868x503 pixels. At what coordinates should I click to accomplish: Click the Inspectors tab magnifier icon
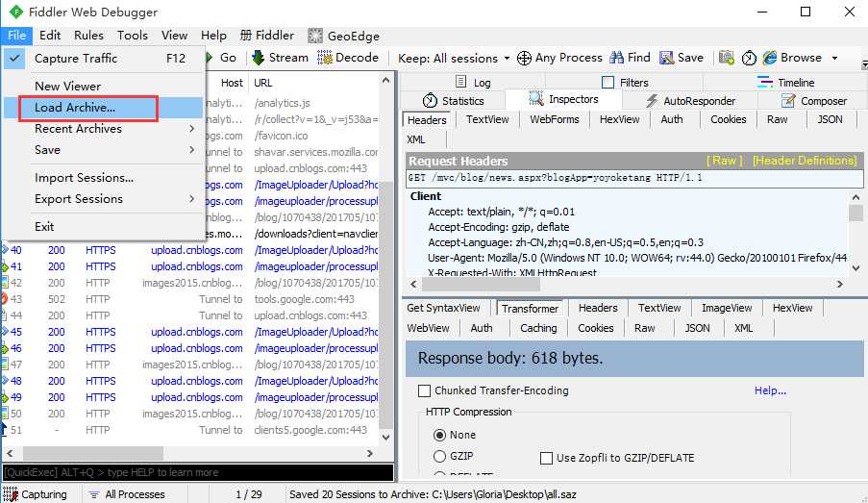click(x=535, y=98)
